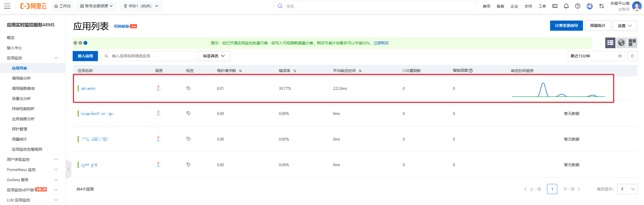644x205 pixels.
Task: Open the AI assistant icon
Action: (590, 6)
